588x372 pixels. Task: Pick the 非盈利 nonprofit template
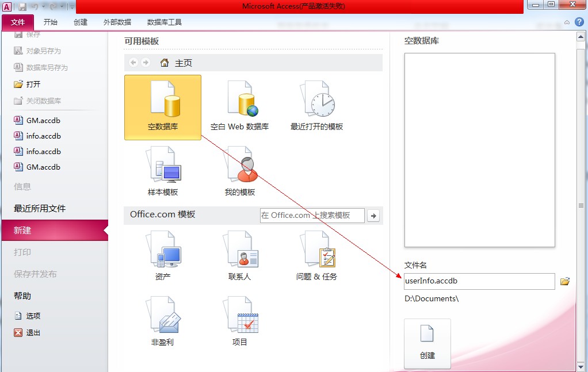[x=163, y=321]
